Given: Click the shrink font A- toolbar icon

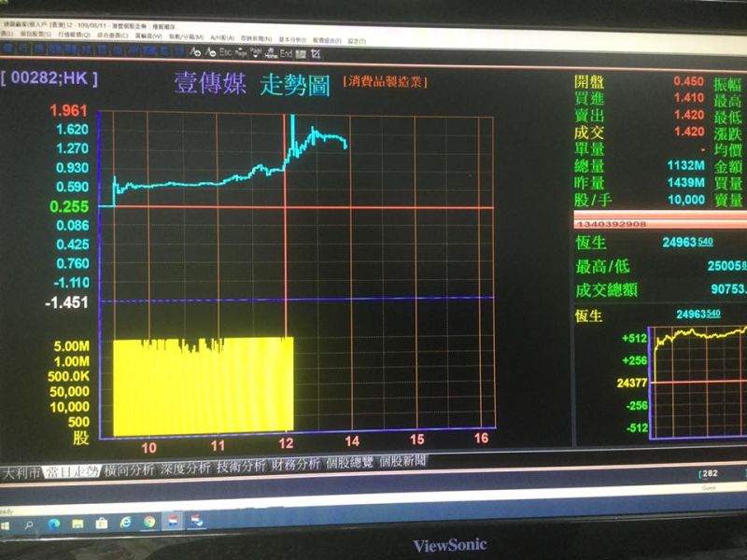Looking at the screenshot, I should tap(211, 52).
